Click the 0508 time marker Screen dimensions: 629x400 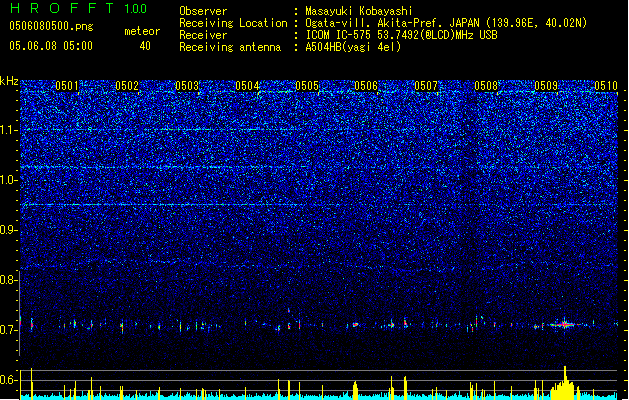(x=486, y=86)
